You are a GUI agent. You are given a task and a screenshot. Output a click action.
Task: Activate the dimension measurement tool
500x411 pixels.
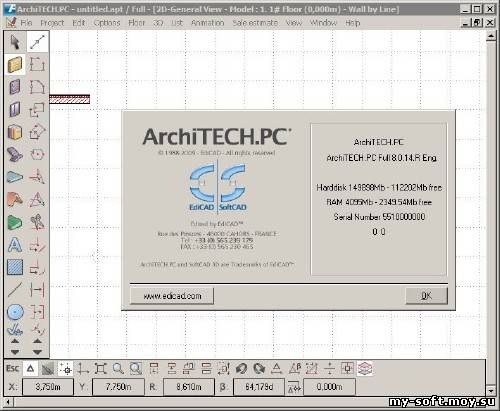point(37,290)
